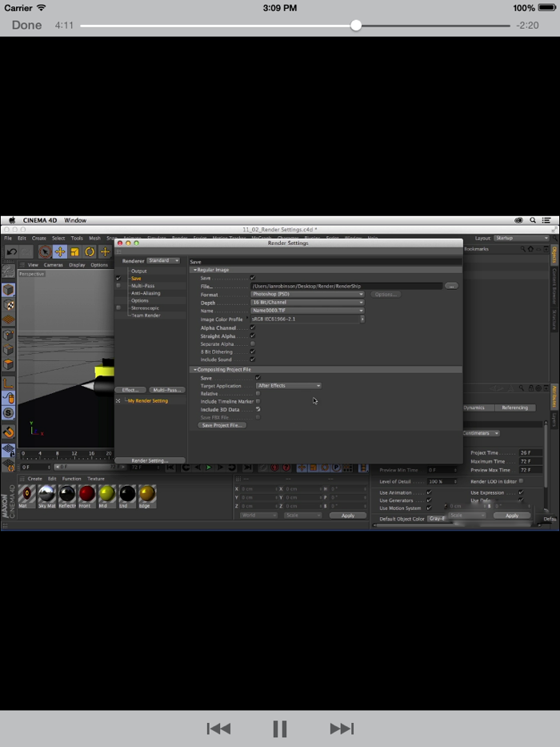Click the Undo arrow in the toolbar

[x=11, y=251]
